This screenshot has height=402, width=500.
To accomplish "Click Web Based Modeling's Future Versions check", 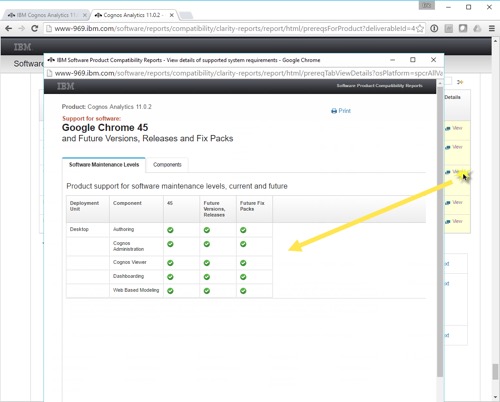I will coord(207,291).
